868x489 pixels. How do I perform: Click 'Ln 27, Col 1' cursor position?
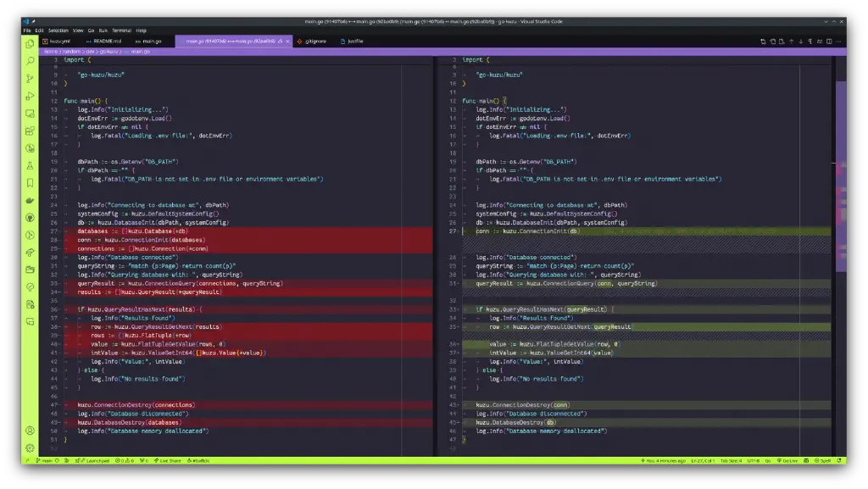point(703,461)
